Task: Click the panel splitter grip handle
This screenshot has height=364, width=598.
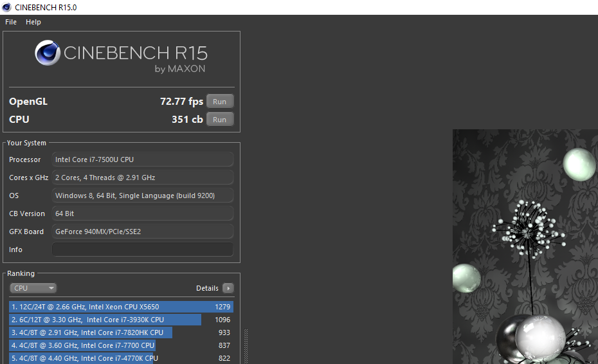Action: click(x=246, y=346)
